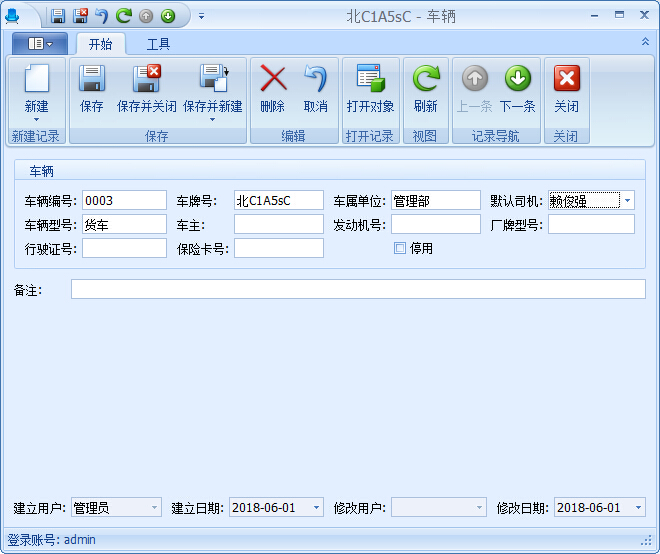Click the 保存 (Save) ribbon icon

(x=91, y=80)
